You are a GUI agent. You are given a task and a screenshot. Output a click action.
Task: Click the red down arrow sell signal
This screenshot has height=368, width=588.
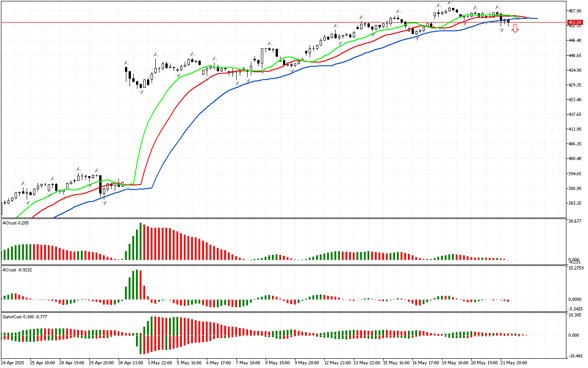click(515, 29)
